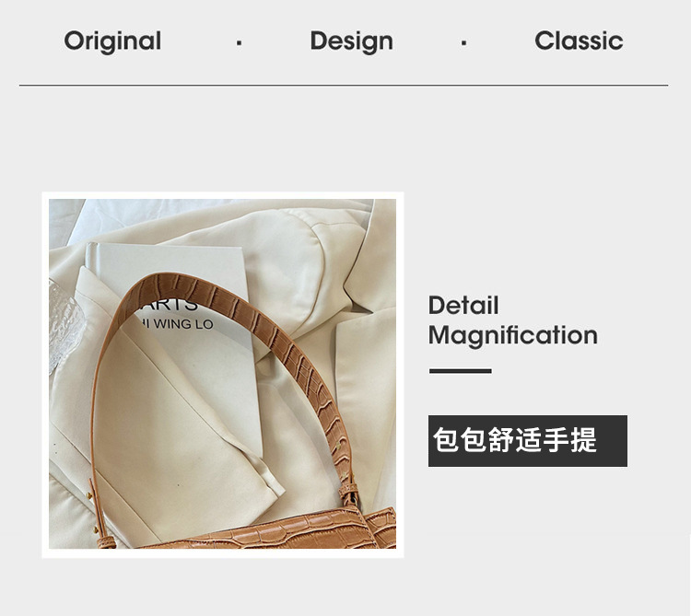Click the white book cover in the photo
691x616 pixels.
[x=172, y=331]
